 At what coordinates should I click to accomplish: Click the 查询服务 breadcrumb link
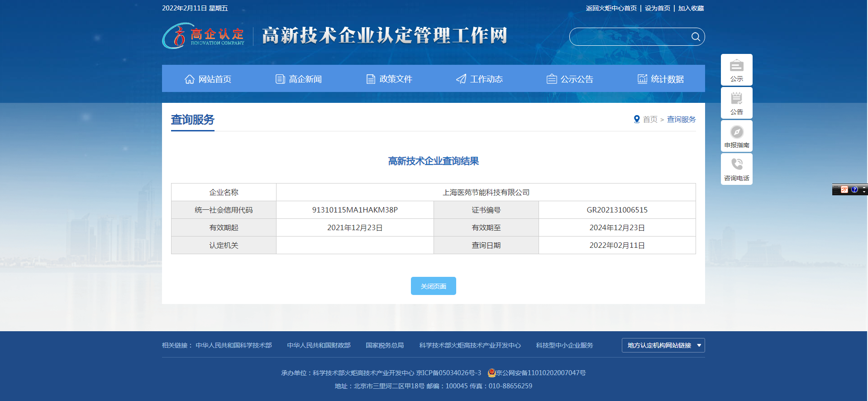point(682,119)
